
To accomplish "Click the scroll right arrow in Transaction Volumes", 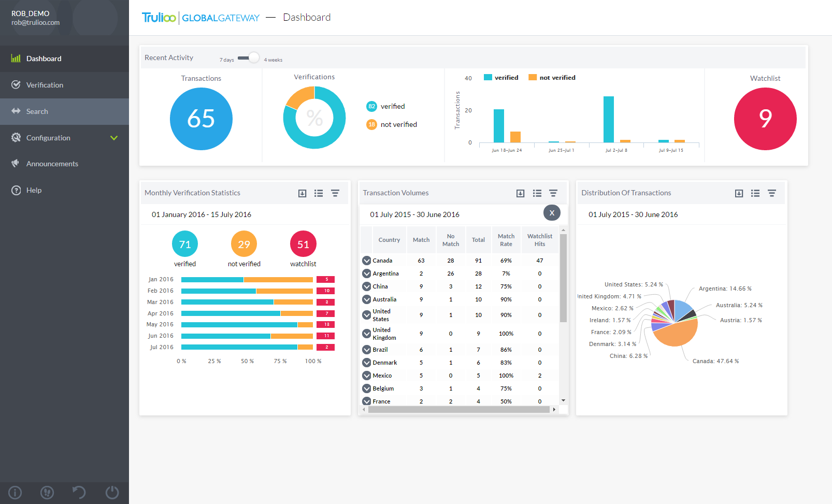I will tap(554, 409).
